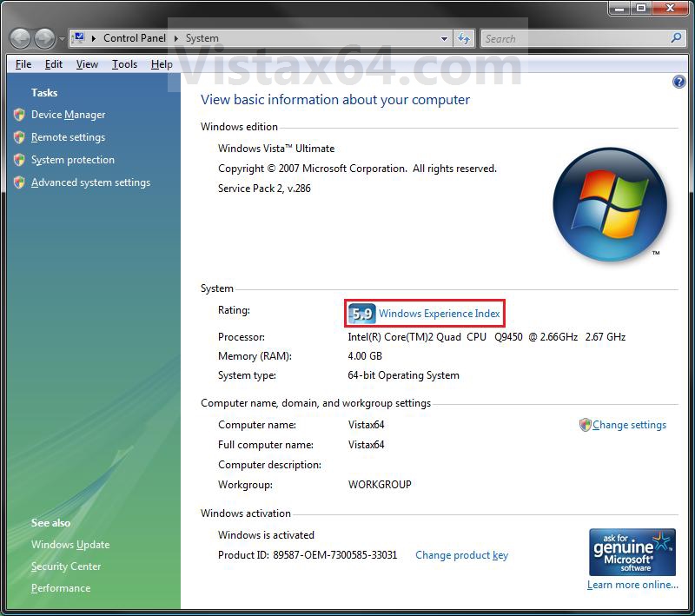Click the genuine Microsoft software badge
695x616 pixels.
tap(632, 553)
